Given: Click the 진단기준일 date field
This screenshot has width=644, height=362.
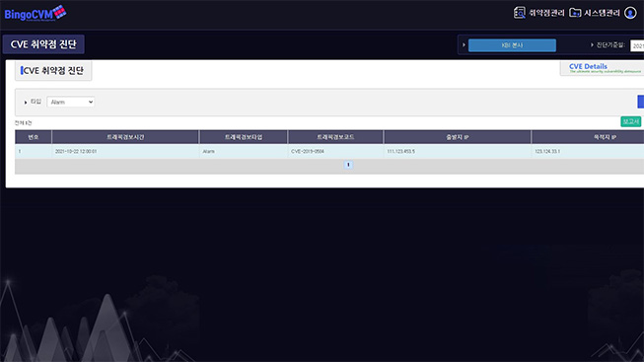Looking at the screenshot, I should (637, 45).
